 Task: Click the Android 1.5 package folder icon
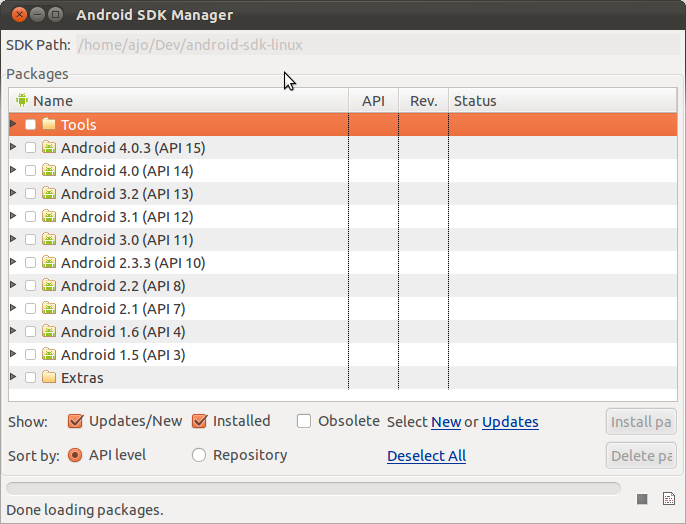click(49, 354)
